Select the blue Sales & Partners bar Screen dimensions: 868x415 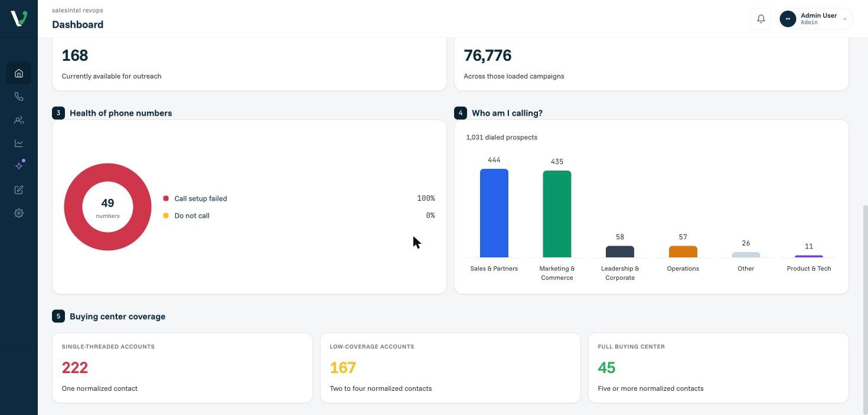pos(494,213)
